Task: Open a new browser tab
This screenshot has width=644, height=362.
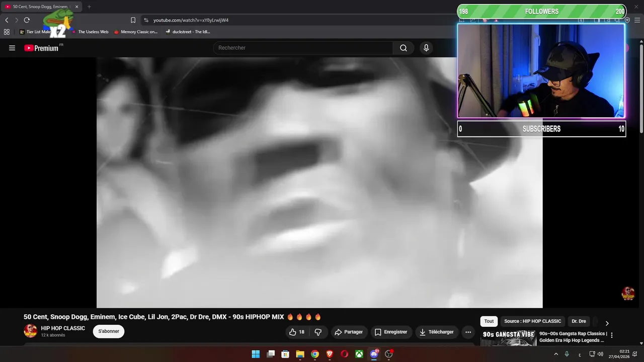Action: coord(89,7)
